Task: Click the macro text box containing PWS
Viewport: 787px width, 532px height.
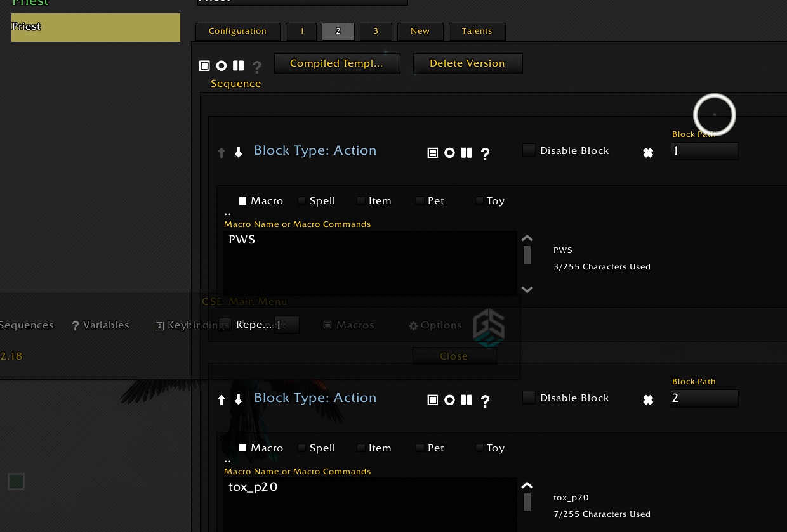Action: [x=370, y=263]
